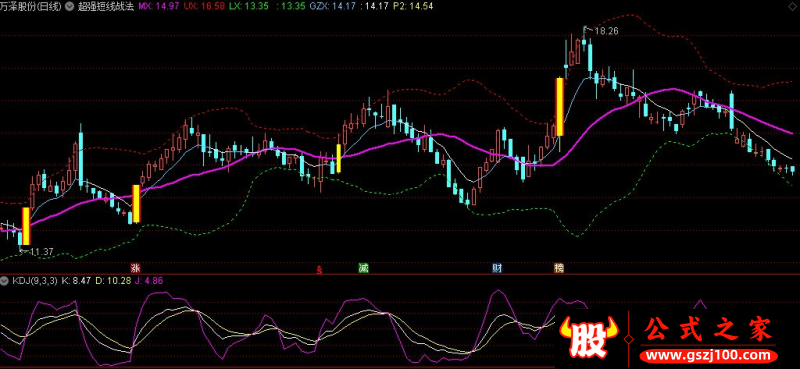This screenshot has height=369, width=800.
Task: Click the orange 榜 event marker icon
Action: pyautogui.click(x=559, y=267)
